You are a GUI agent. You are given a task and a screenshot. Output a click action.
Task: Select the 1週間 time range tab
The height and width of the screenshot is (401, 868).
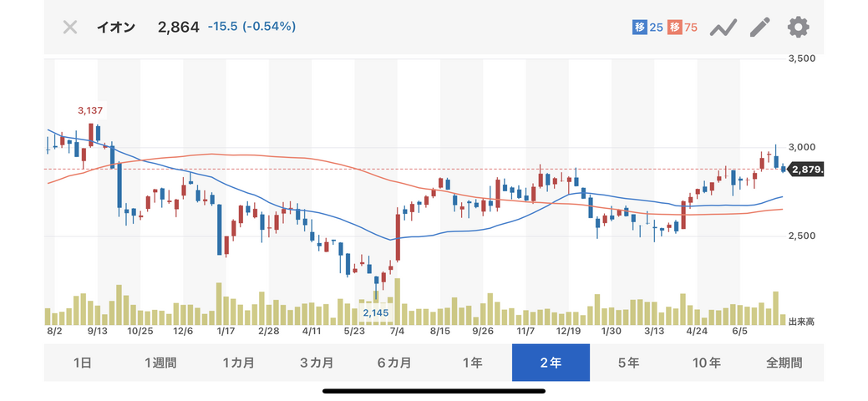click(160, 363)
